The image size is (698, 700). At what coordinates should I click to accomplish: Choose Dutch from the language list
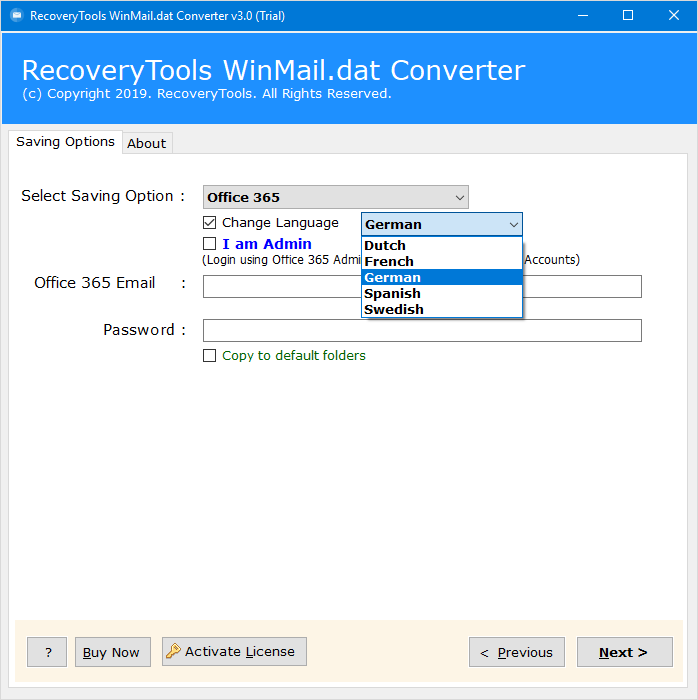[x=442, y=245]
